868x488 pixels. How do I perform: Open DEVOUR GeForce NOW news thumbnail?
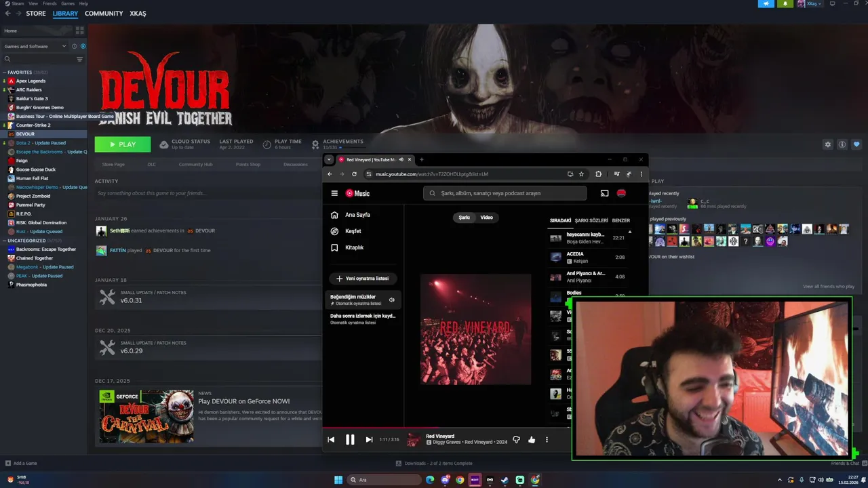pos(146,416)
